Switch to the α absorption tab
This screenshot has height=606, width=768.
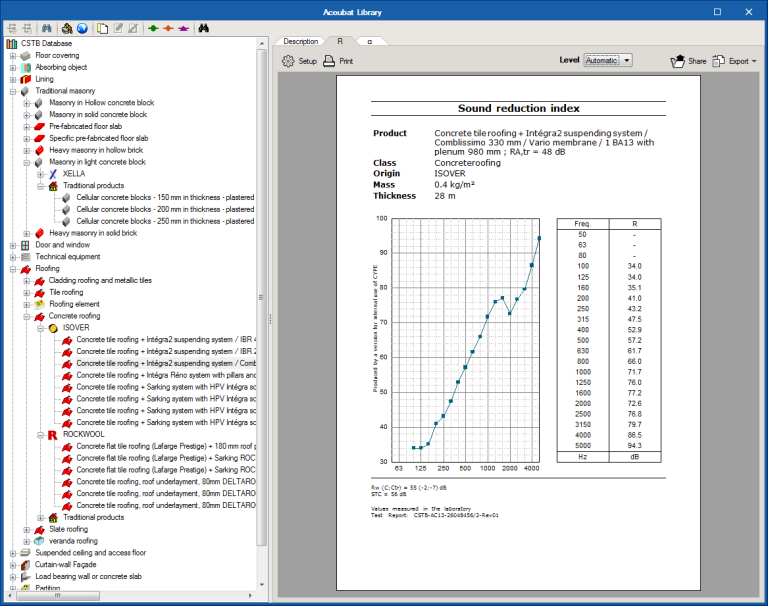tap(367, 41)
